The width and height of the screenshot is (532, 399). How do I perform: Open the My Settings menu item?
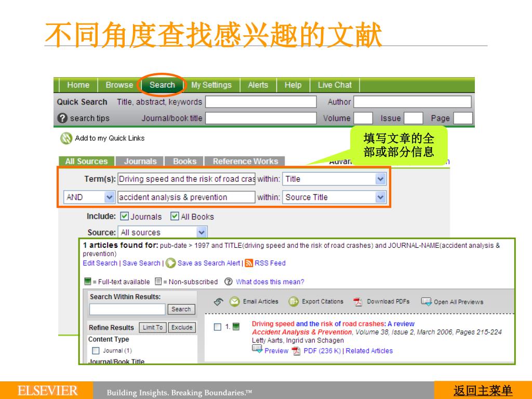click(211, 85)
